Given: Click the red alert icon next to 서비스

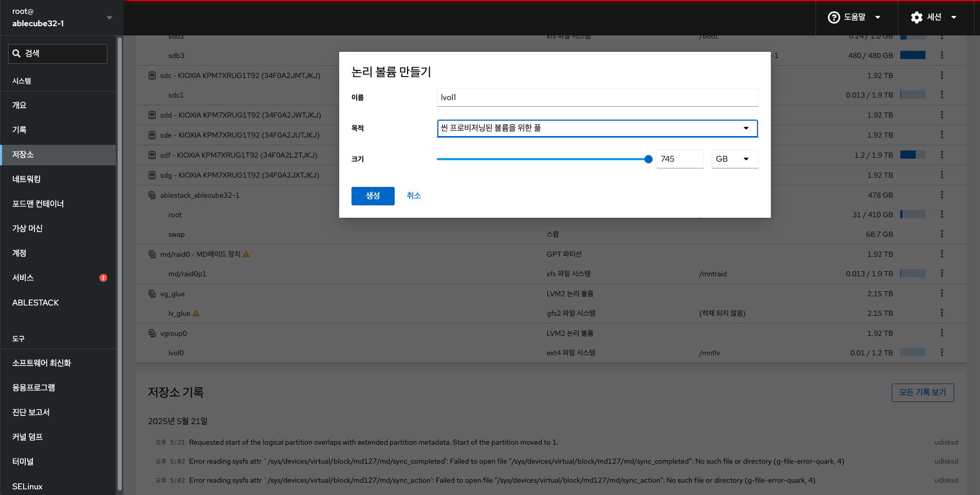Looking at the screenshot, I should click(x=103, y=278).
